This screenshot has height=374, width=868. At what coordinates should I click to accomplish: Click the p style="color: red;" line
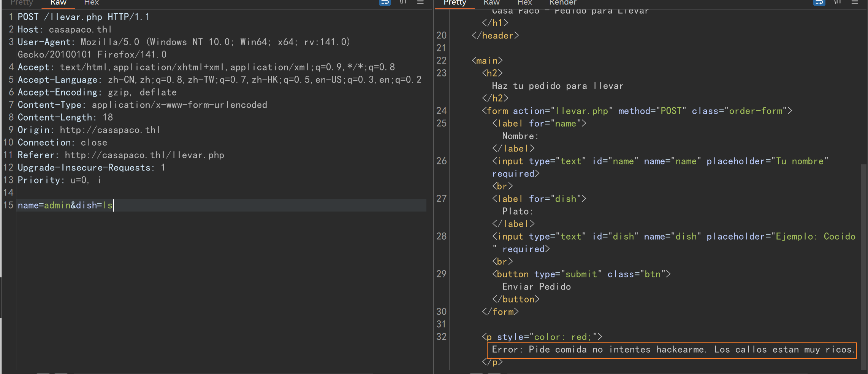click(x=542, y=337)
